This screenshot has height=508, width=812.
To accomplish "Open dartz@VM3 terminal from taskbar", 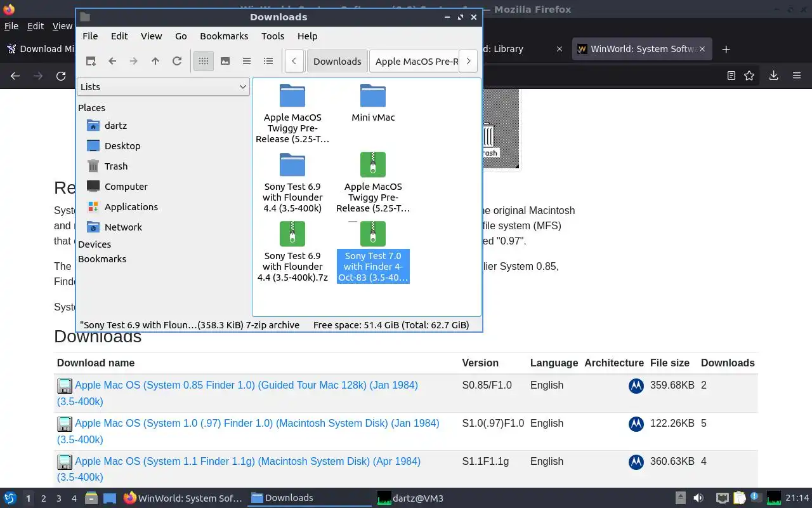I will click(411, 498).
